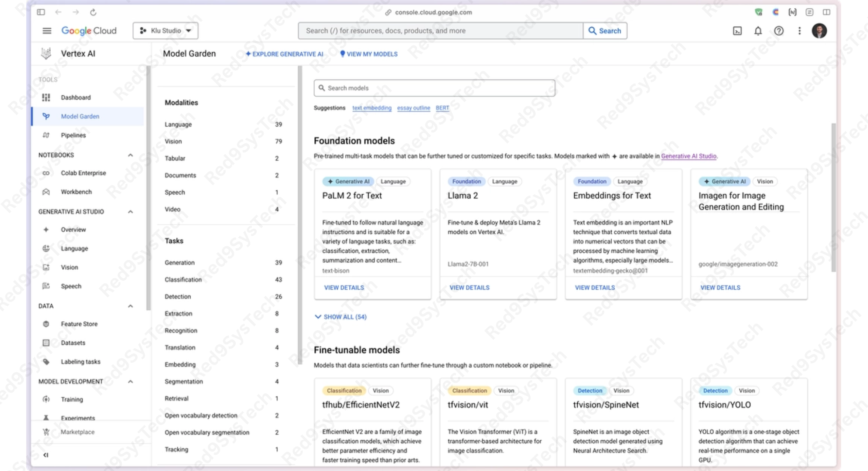View details for Imagen image generation
The height and width of the screenshot is (471, 868).
[720, 287]
